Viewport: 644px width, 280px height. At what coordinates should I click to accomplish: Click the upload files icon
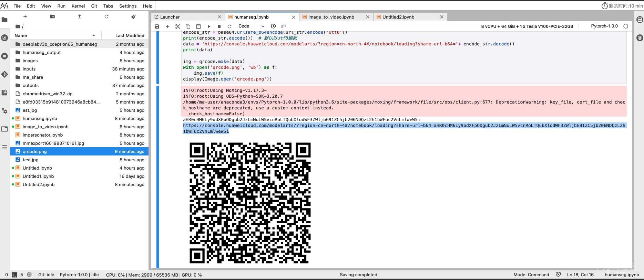(80, 17)
